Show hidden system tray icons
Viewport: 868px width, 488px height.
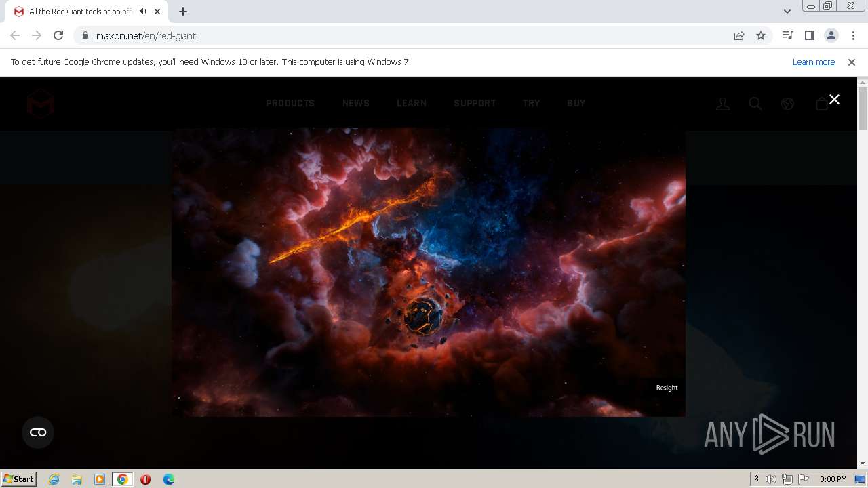[x=756, y=479]
